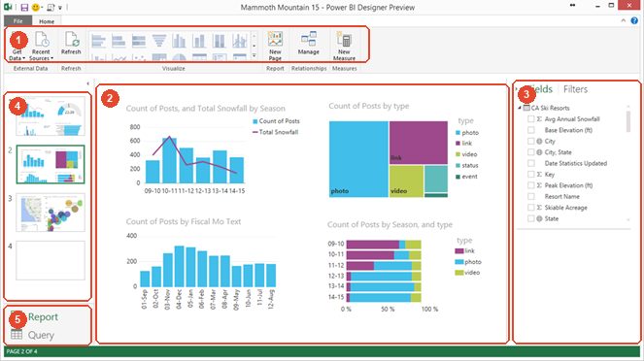Check the Date Statistics Updated field
The image size is (644, 361).
pos(531,163)
